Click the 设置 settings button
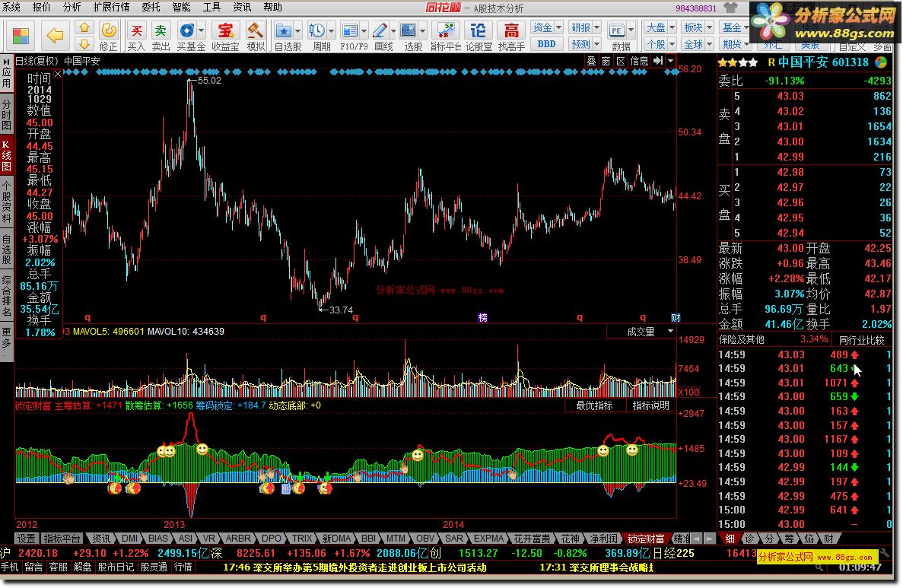 [26, 539]
